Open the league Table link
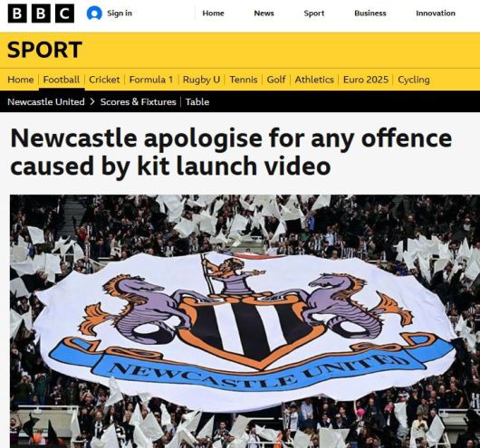The image size is (480, 448). [x=197, y=102]
